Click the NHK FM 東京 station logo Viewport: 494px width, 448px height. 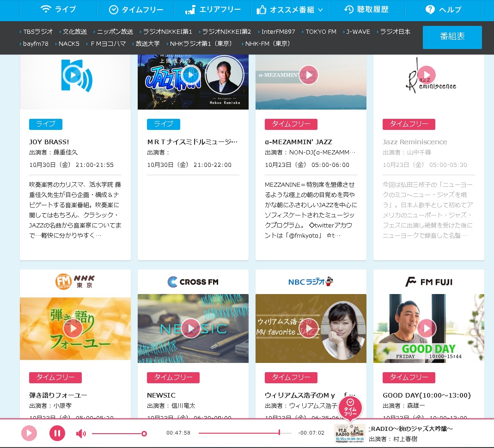pyautogui.click(x=75, y=282)
